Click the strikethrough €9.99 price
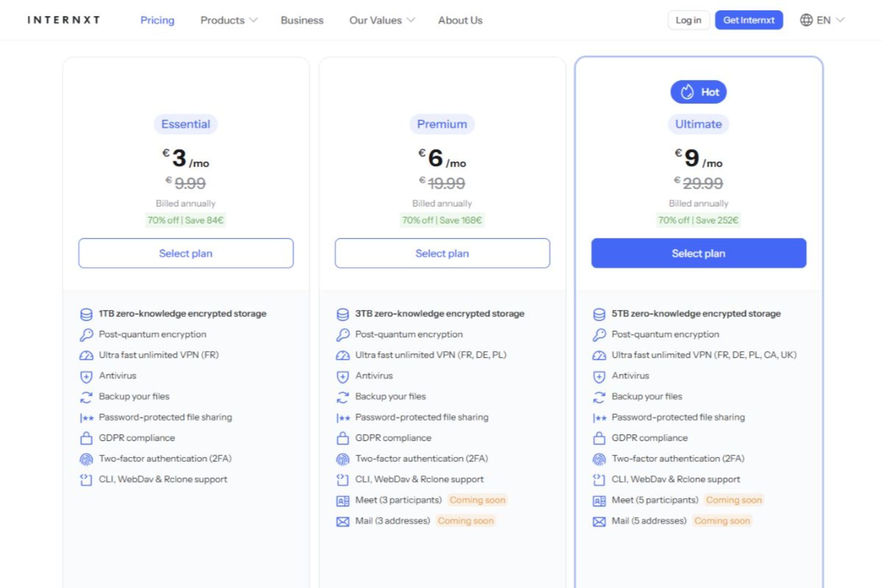The width and height of the screenshot is (882, 588). (x=186, y=183)
